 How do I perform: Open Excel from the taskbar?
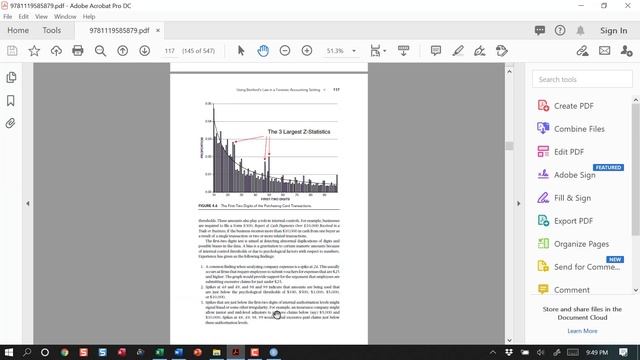160,352
